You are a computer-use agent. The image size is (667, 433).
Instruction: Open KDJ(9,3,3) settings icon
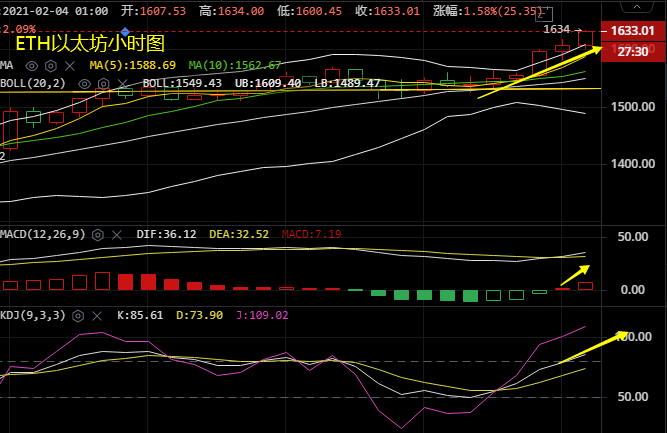point(78,315)
